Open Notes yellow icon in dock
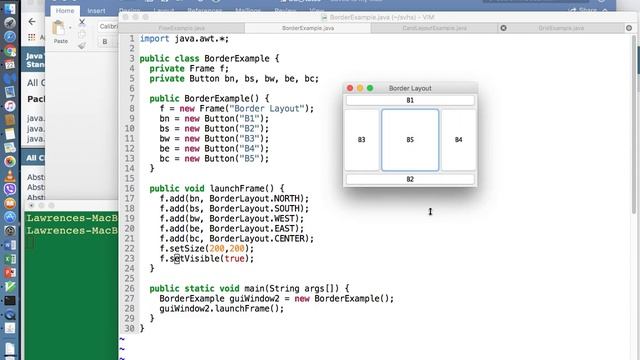 tap(10, 134)
